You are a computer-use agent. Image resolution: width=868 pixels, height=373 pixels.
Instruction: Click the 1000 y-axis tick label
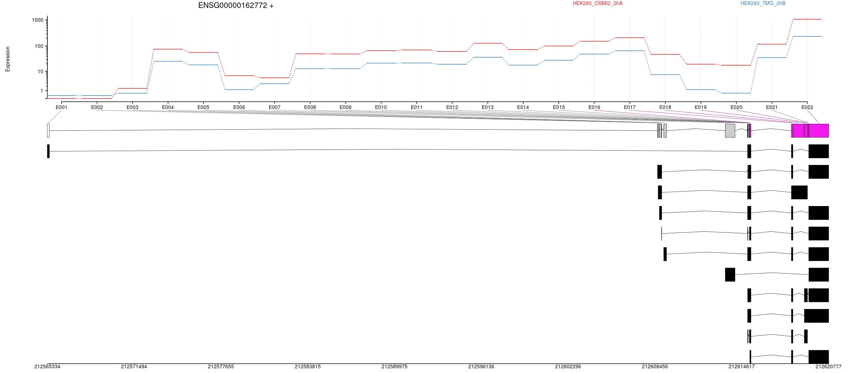[x=38, y=20]
